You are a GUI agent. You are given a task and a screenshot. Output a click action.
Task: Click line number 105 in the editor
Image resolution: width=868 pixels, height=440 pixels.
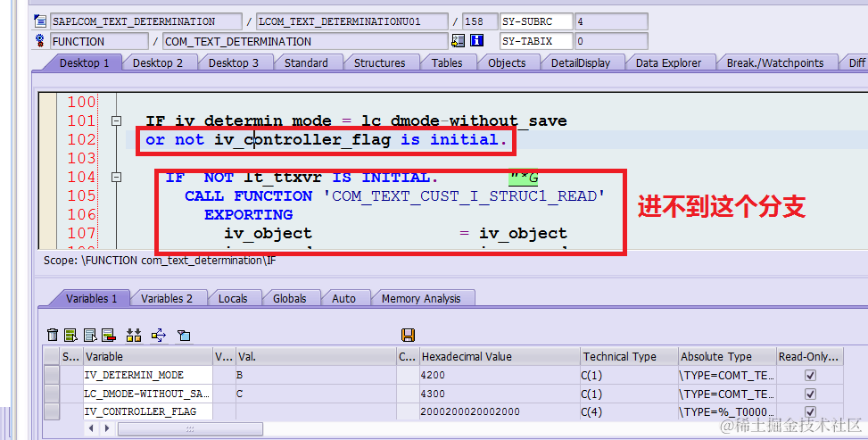(x=81, y=195)
